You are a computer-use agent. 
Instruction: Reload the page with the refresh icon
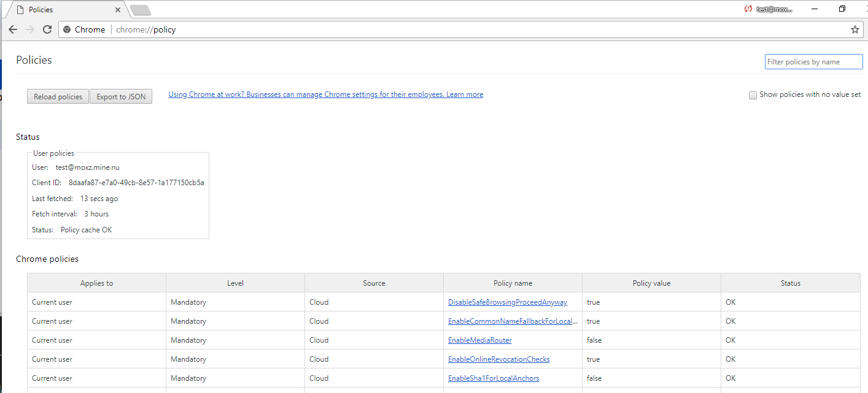pyautogui.click(x=47, y=29)
